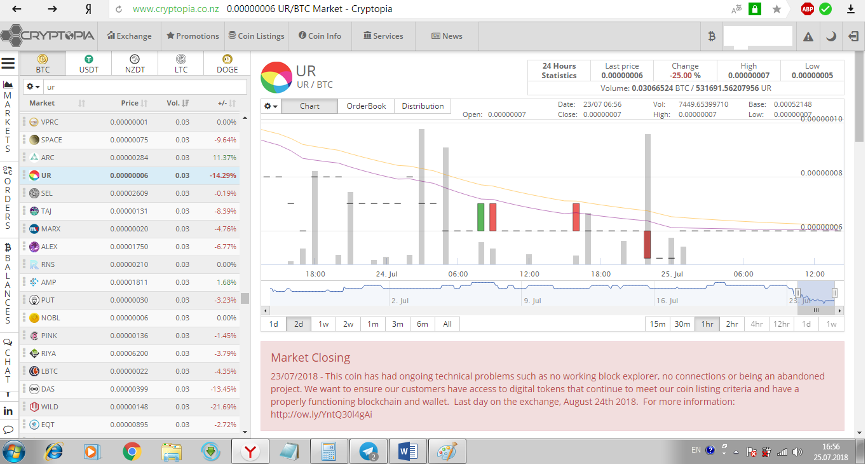
Task: Select the All zoom range
Action: (447, 324)
